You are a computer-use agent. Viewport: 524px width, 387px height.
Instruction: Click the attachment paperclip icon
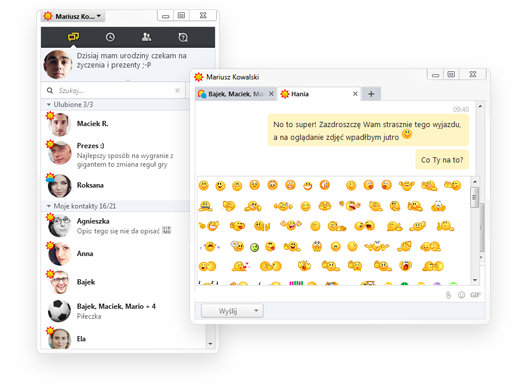[x=448, y=295]
